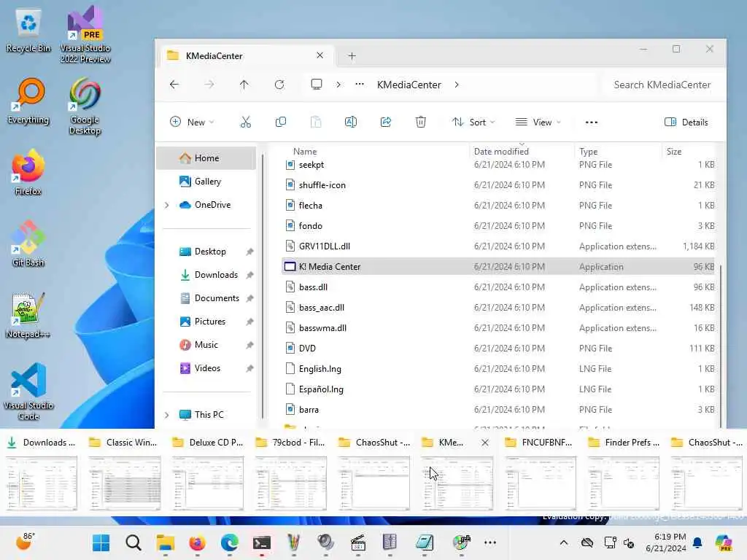This screenshot has height=560, width=747.
Task: Select the Español.lng file
Action: [498, 389]
